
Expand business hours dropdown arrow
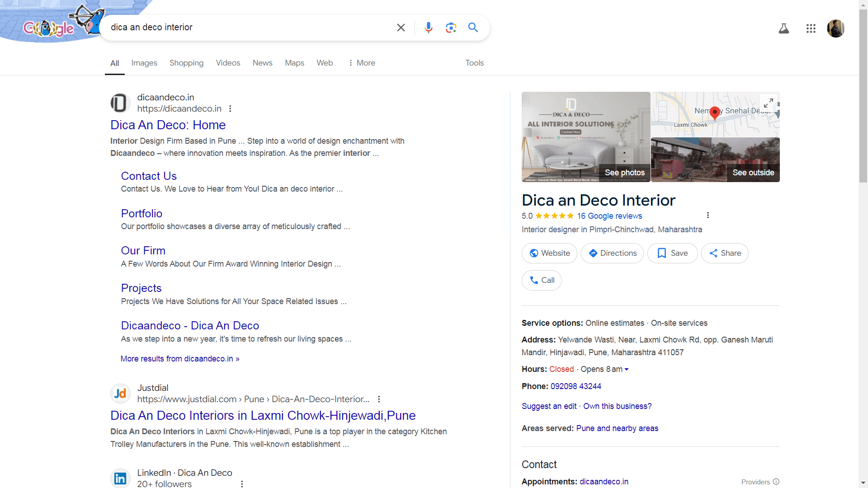click(627, 370)
